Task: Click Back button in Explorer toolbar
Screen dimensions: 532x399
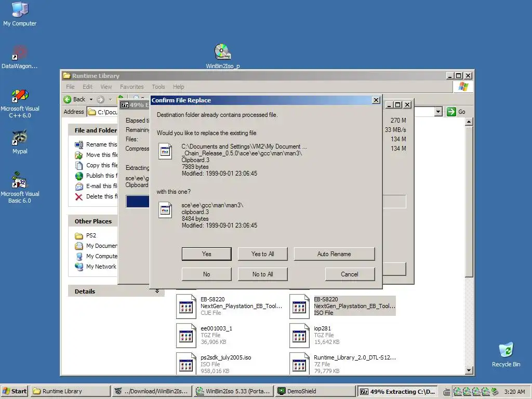Action: (x=75, y=99)
